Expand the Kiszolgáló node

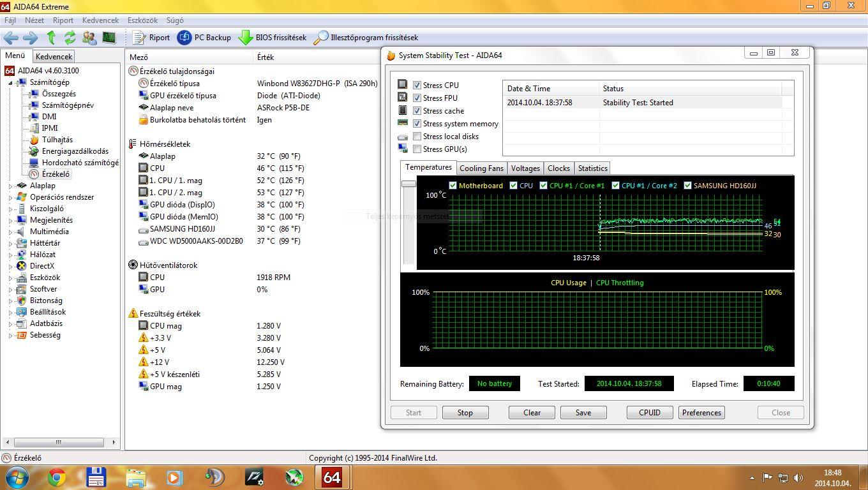pos(11,209)
